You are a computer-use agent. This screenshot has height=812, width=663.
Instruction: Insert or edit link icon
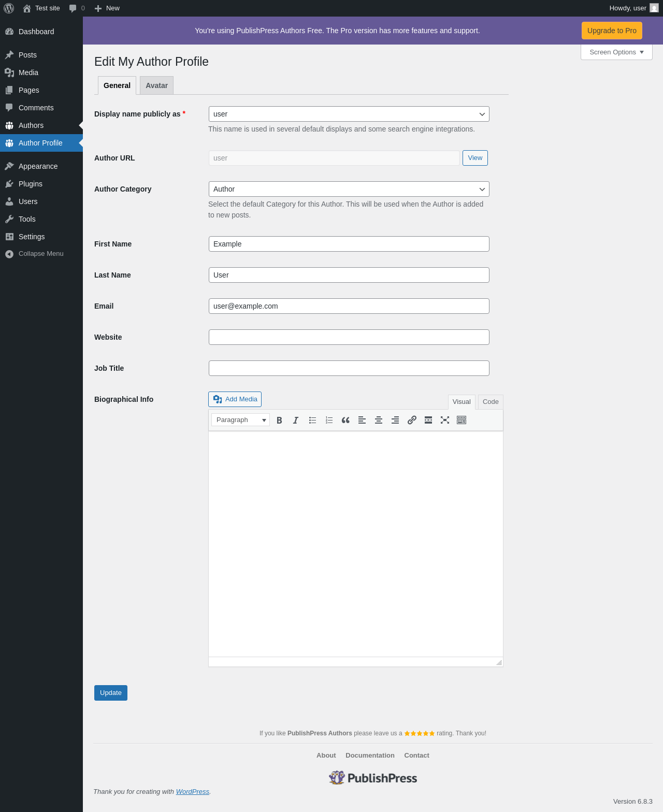coord(412,420)
